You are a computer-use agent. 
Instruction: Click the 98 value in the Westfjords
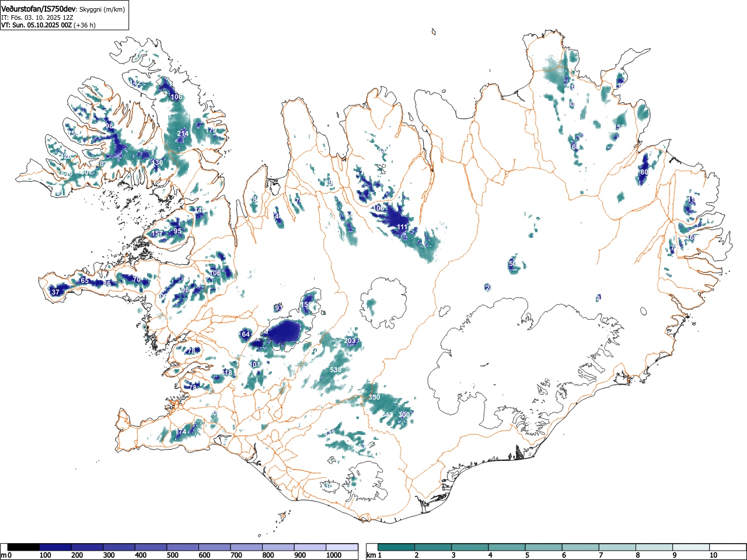click(x=109, y=126)
